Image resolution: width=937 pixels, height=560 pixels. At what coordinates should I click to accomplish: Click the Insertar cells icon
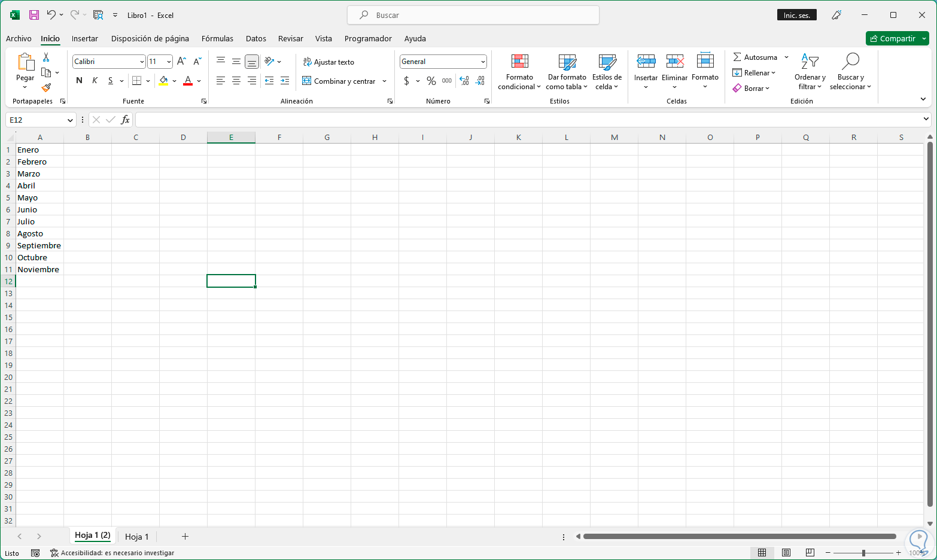pos(646,62)
